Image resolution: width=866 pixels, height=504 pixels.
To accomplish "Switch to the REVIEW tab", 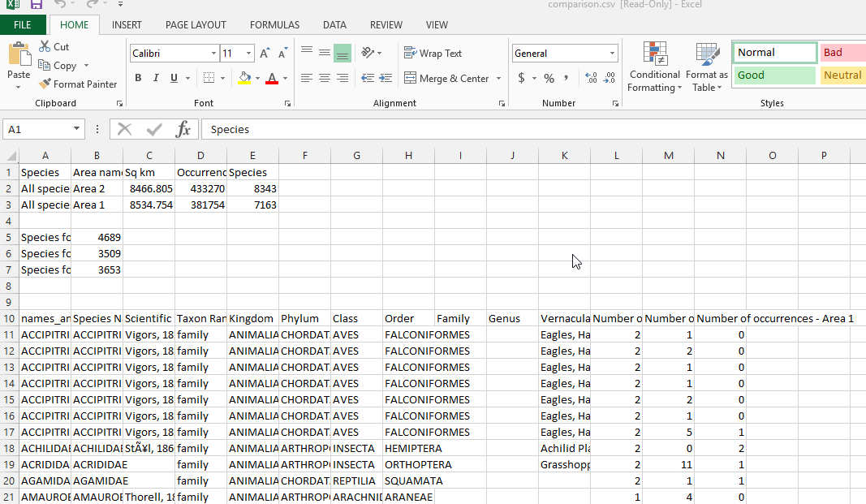I will coord(386,25).
